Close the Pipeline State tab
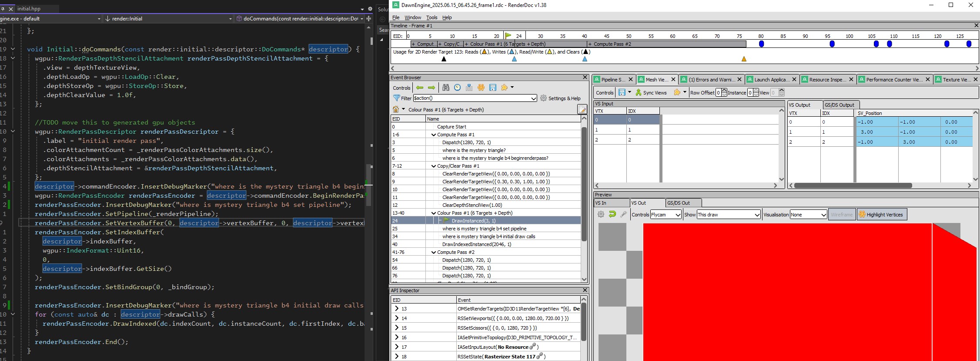 click(630, 79)
